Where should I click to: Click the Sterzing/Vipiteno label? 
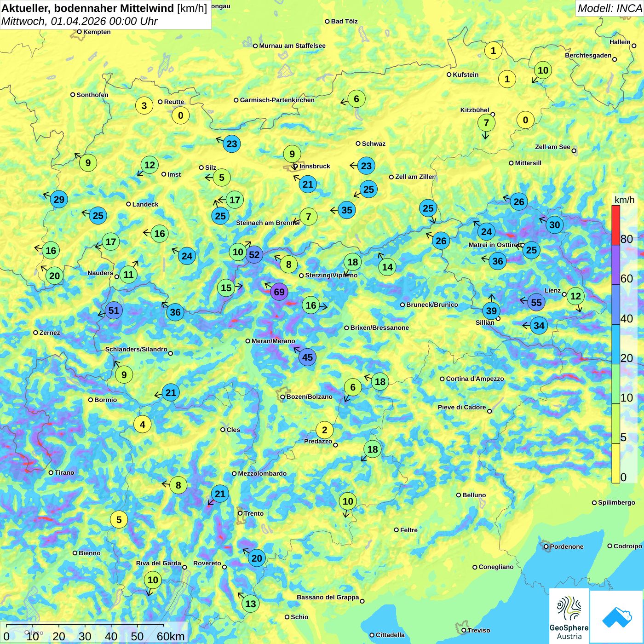[331, 275]
